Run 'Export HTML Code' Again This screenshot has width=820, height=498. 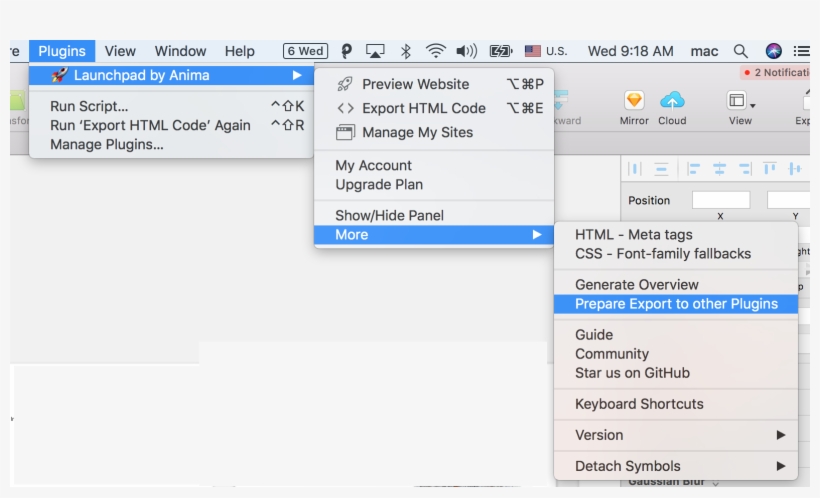[171, 126]
